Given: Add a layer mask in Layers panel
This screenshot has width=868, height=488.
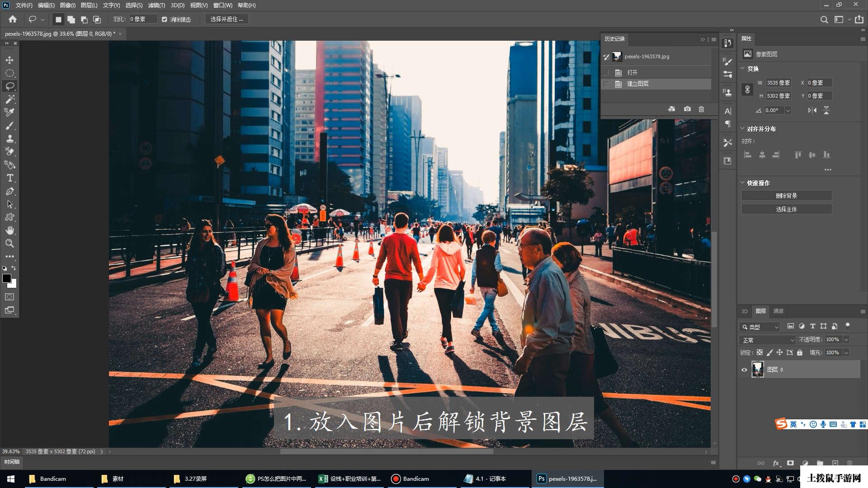Looking at the screenshot, I should pos(790,463).
